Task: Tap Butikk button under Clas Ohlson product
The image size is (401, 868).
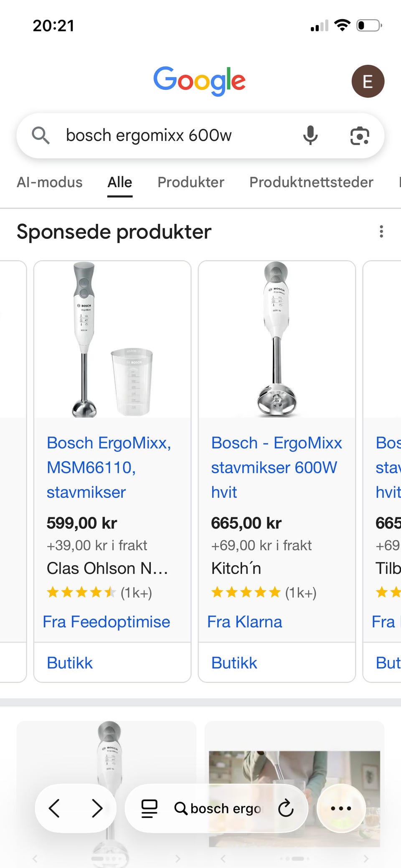Action: (70, 663)
